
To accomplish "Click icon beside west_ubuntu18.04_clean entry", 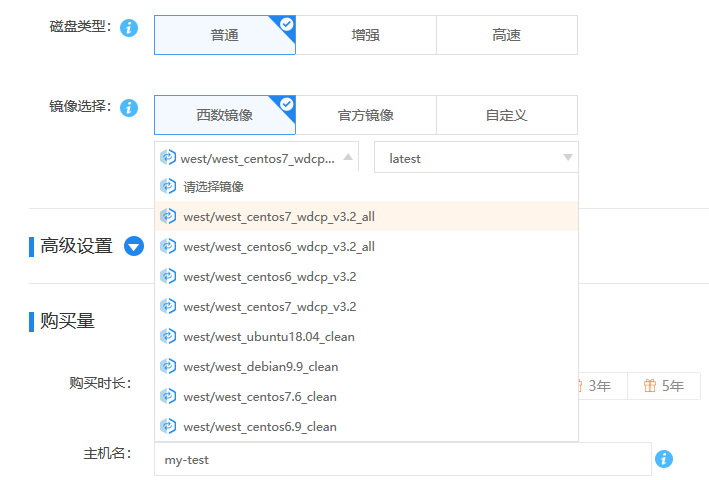I will point(168,336).
